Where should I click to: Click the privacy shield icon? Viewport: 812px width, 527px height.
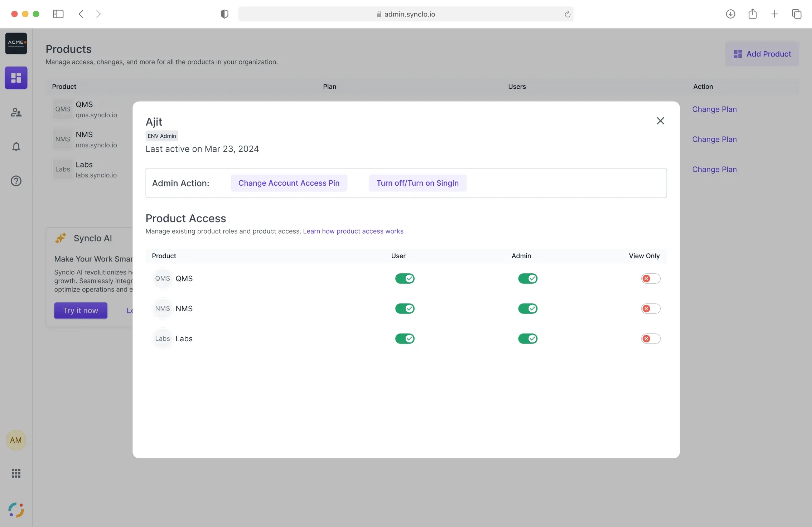224,14
